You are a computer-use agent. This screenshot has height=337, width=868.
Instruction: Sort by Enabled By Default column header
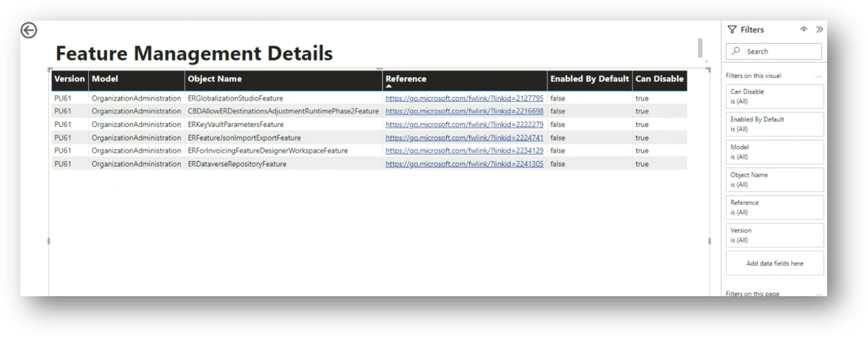point(589,79)
